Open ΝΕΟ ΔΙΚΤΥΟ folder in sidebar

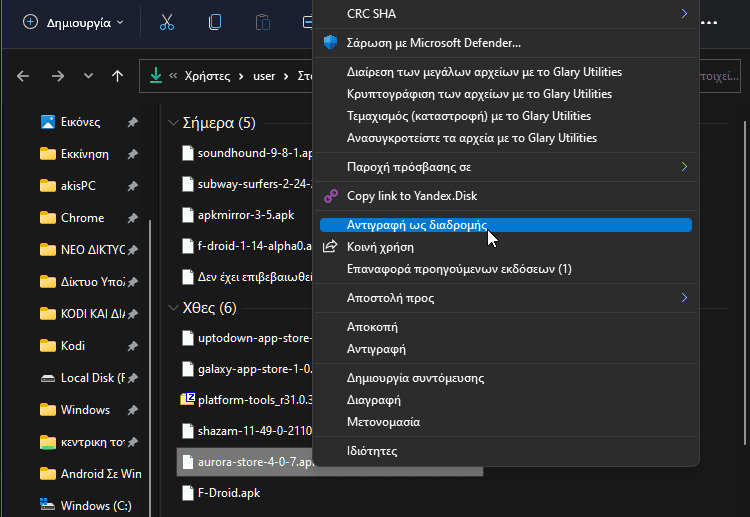(82, 250)
